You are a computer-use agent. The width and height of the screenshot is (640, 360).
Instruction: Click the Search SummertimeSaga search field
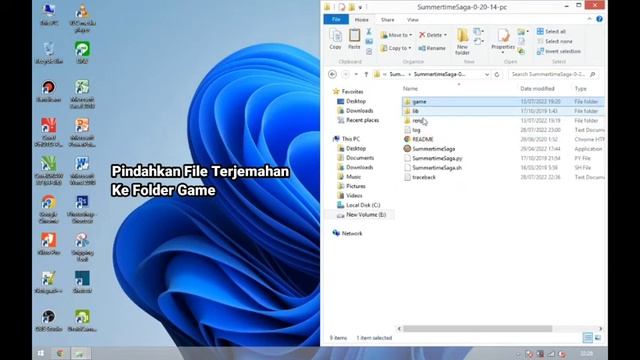click(x=553, y=74)
